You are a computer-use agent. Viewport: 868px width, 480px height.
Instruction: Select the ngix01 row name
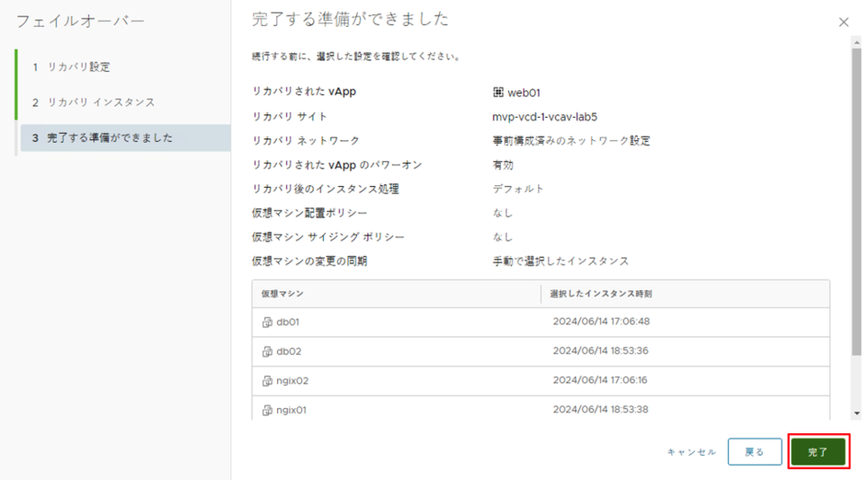pos(291,410)
